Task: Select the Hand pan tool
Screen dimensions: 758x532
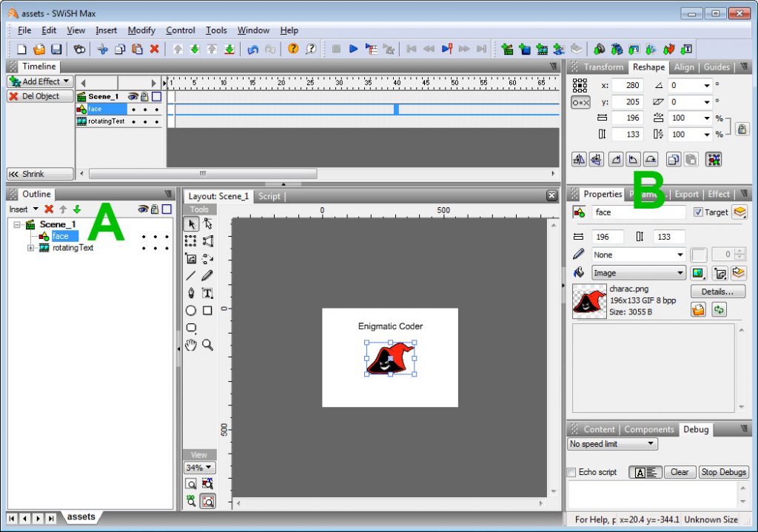Action: pos(191,345)
